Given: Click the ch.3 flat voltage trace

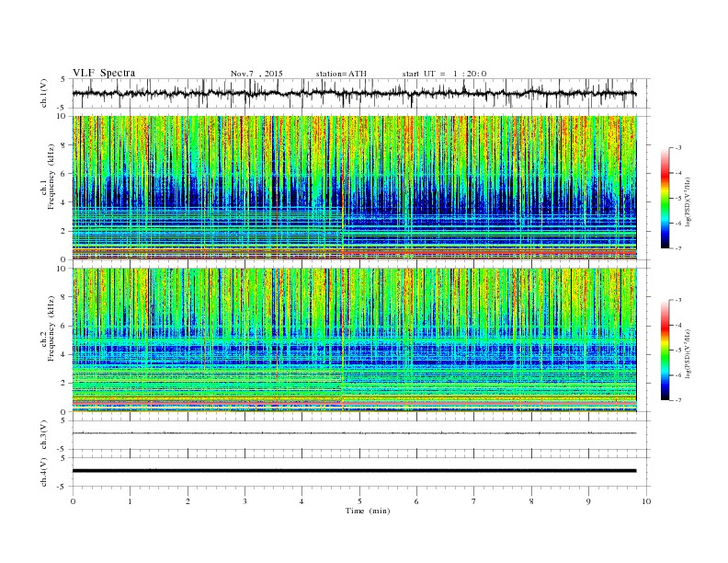Looking at the screenshot, I should [x=354, y=433].
